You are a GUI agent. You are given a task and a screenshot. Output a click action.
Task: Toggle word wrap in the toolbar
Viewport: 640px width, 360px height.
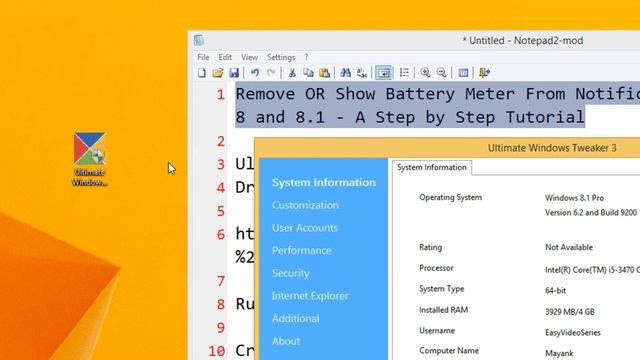383,73
